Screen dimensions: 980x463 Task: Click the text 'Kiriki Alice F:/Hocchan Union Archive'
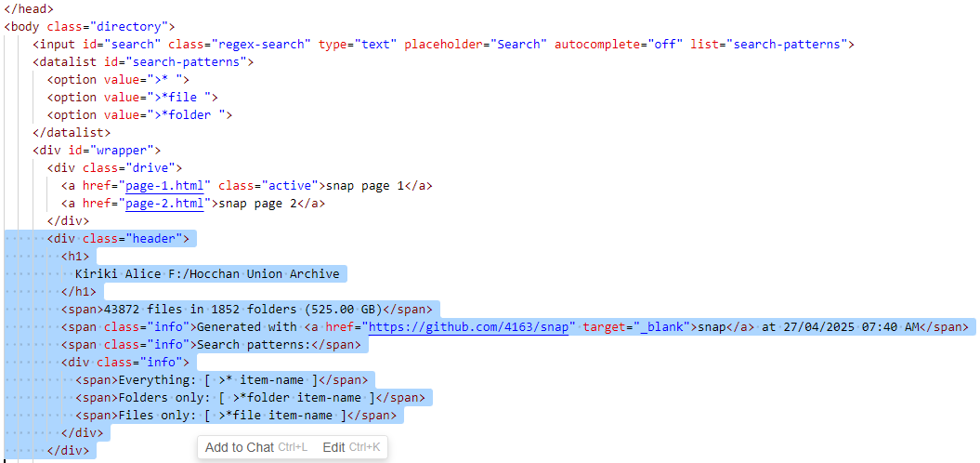207,274
